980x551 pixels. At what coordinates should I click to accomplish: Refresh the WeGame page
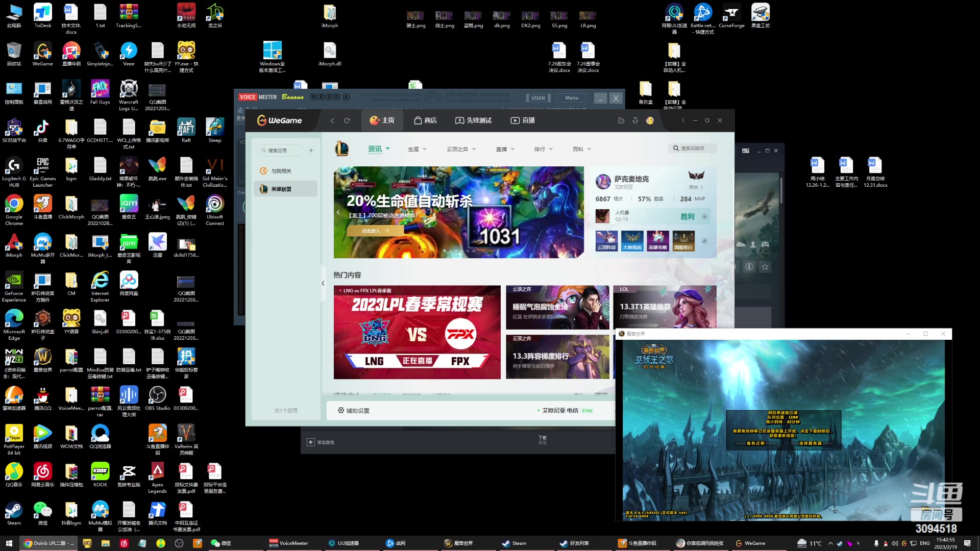click(x=347, y=120)
